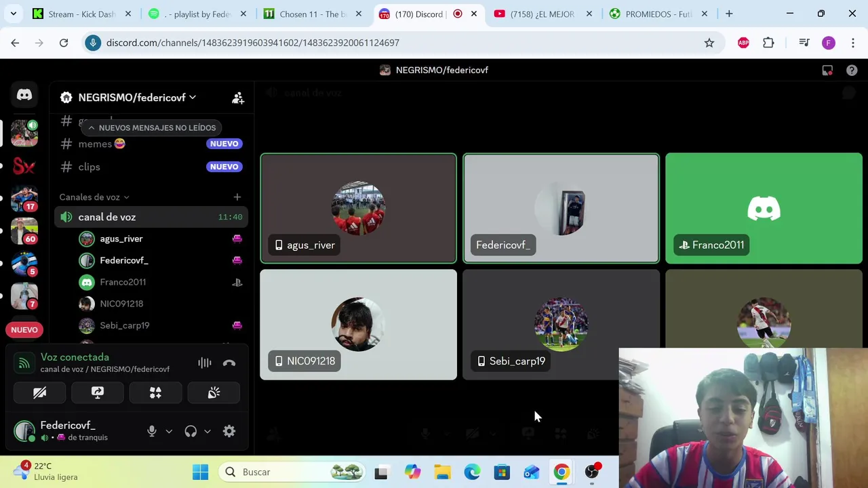Toggle noise suppression waveform icon
This screenshot has height=488, width=868.
(204, 363)
